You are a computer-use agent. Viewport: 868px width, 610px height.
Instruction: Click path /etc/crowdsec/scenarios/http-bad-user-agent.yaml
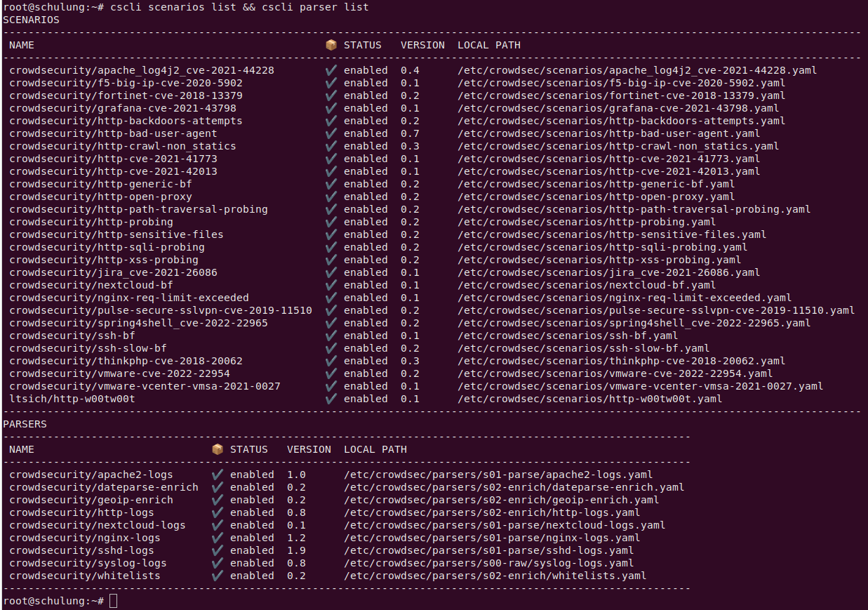(609, 133)
